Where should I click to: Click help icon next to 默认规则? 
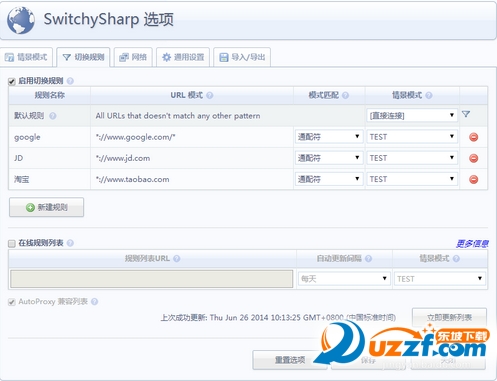coord(53,116)
